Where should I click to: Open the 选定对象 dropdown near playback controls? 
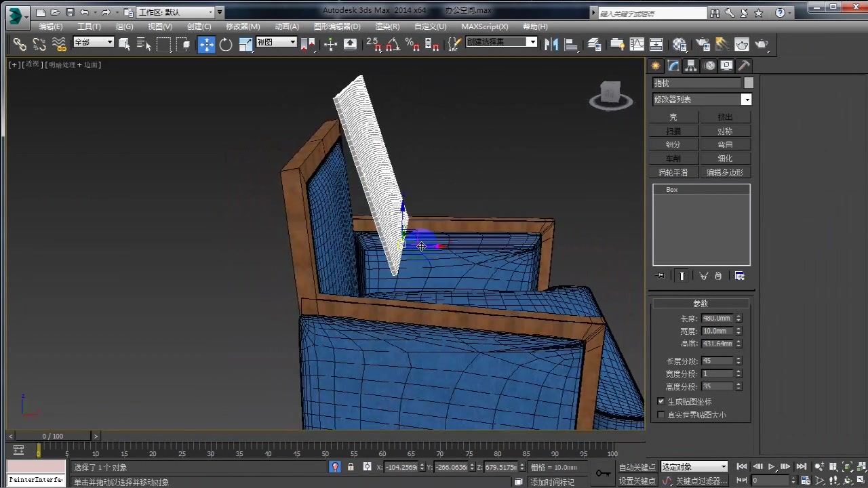693,466
